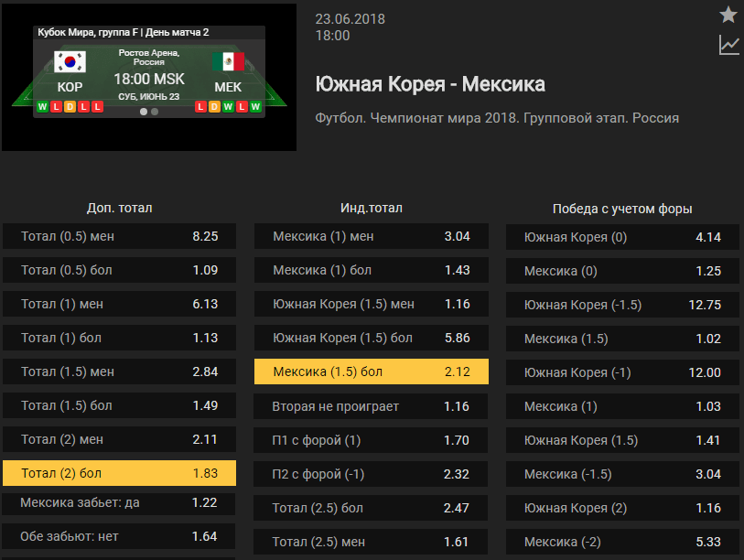744x560 pixels.
Task: Select Тотал (0.5) бол odds 1.09
Action: coord(120,270)
